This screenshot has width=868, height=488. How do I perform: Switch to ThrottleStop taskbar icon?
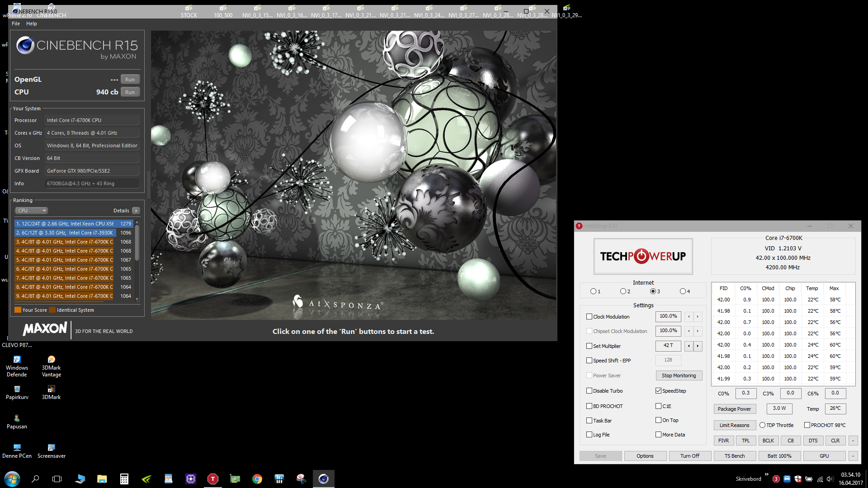(x=212, y=479)
